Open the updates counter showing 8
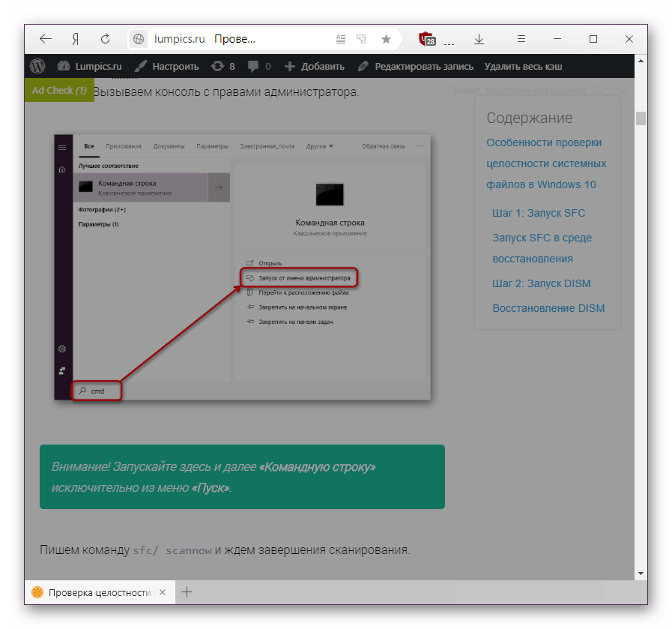 pyautogui.click(x=223, y=67)
